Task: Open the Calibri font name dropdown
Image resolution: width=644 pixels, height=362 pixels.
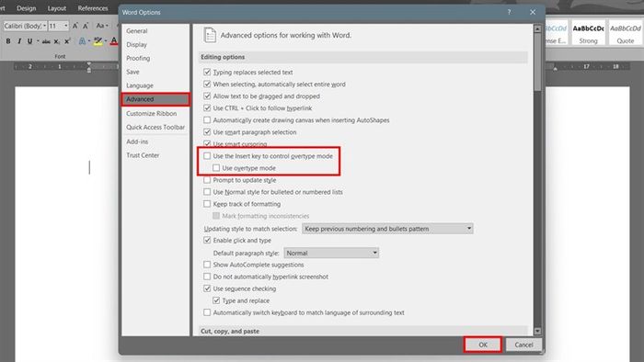Action: click(x=44, y=26)
